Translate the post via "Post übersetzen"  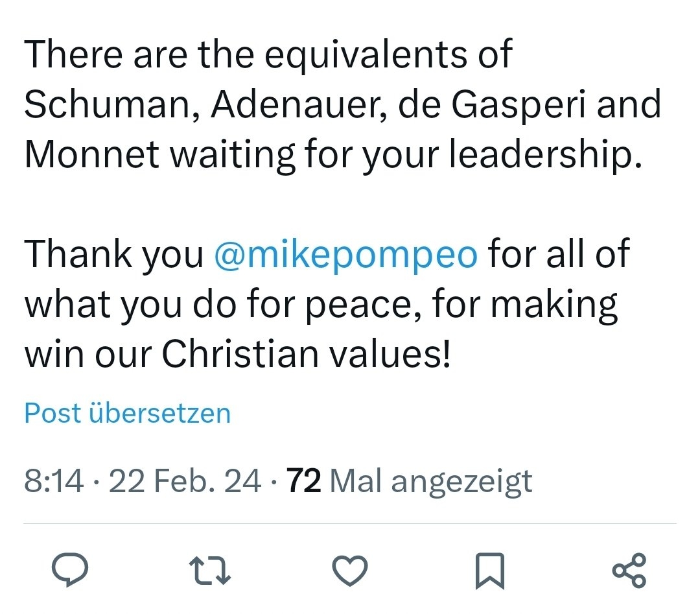point(127,413)
